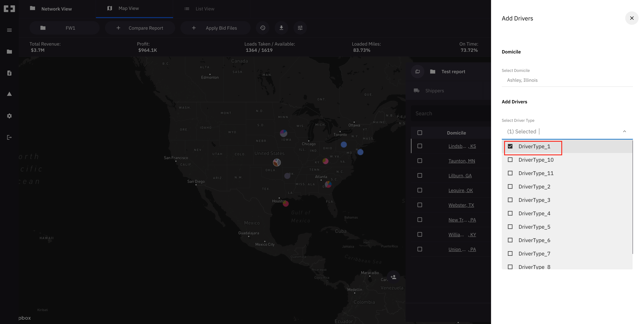Viewport: 644px width, 324px height.
Task: Check the DriverType_10 option
Action: pyautogui.click(x=510, y=160)
